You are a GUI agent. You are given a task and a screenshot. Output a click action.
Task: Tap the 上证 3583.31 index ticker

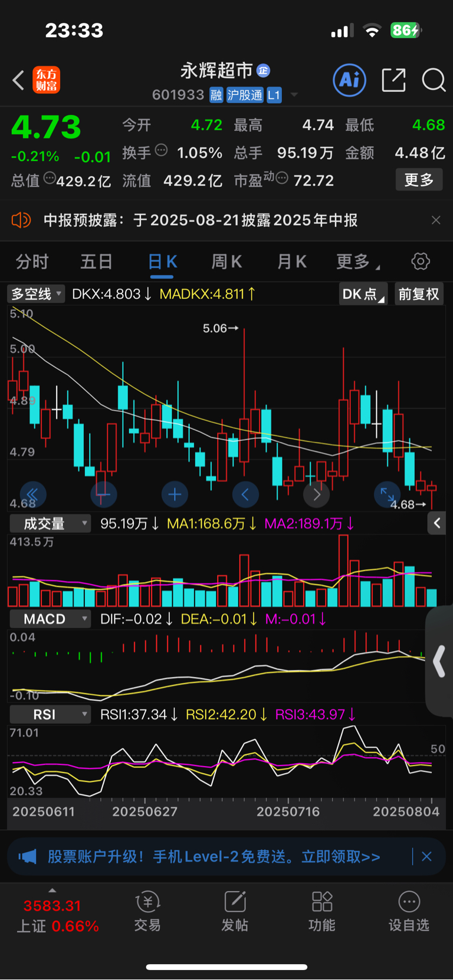point(57,915)
